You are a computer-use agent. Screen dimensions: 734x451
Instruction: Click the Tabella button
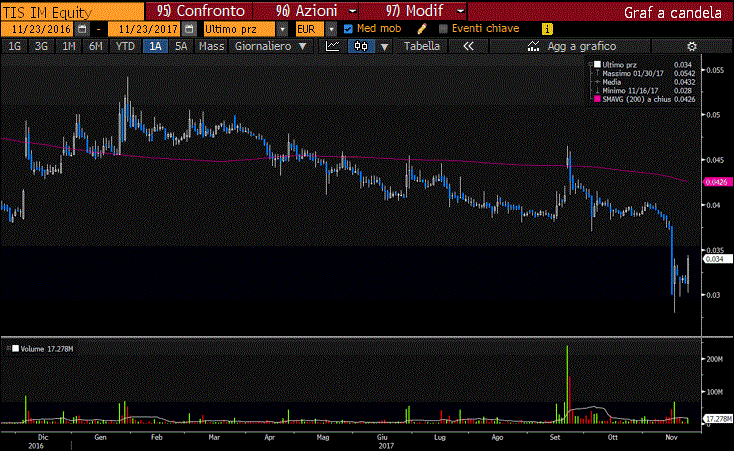pyautogui.click(x=421, y=46)
